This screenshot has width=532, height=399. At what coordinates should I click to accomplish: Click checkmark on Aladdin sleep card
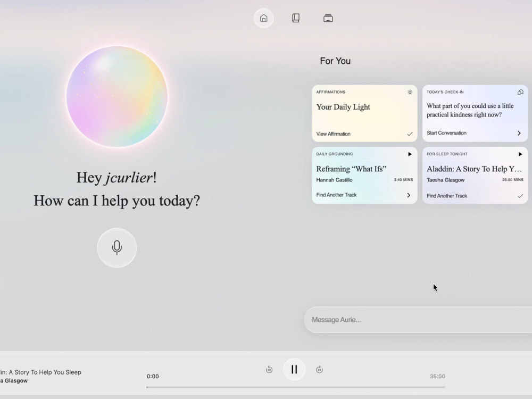(520, 196)
